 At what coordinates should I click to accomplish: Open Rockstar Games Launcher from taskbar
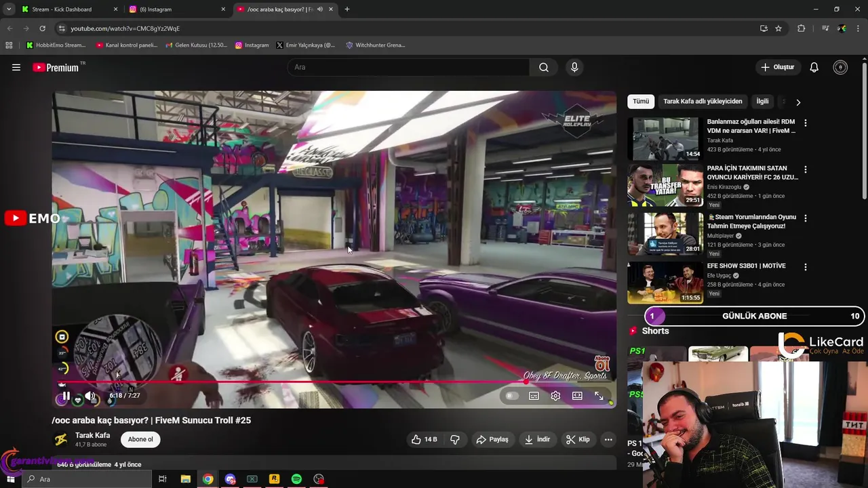point(274,479)
